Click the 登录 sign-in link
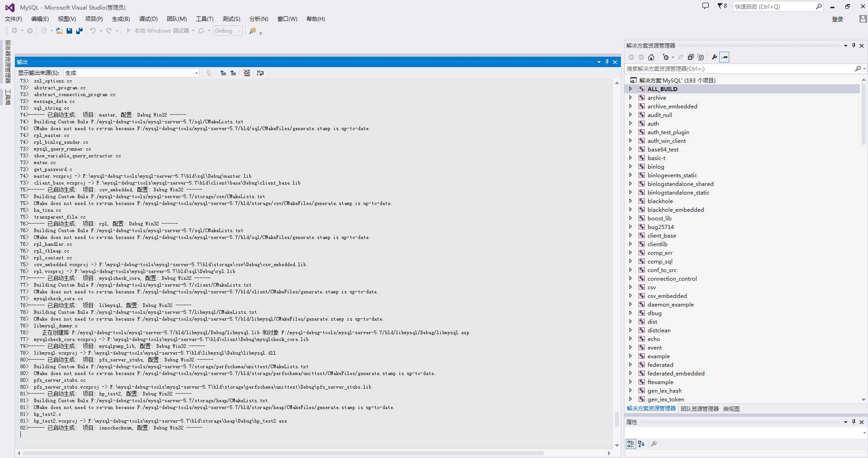 point(838,19)
